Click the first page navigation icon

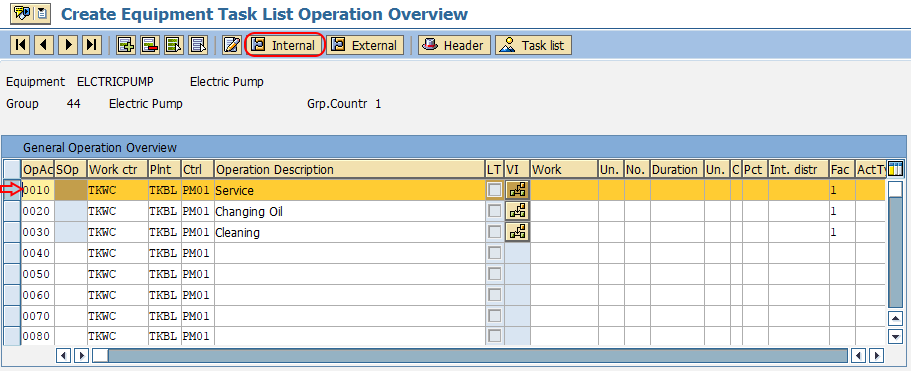(20, 45)
